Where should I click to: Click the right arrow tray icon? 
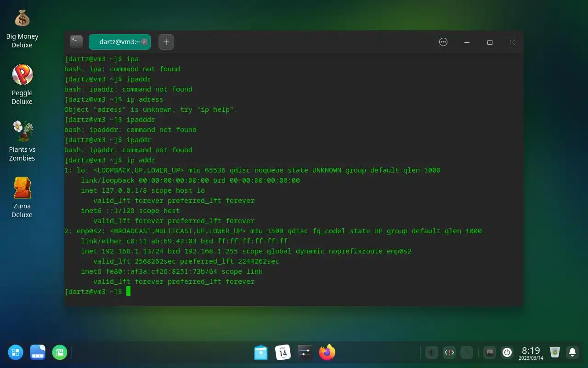pyautogui.click(x=466, y=352)
